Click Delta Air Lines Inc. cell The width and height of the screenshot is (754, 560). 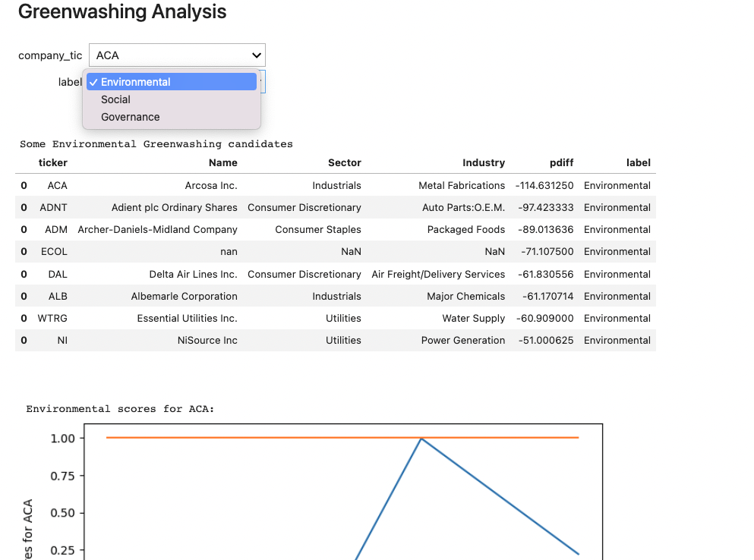point(194,275)
